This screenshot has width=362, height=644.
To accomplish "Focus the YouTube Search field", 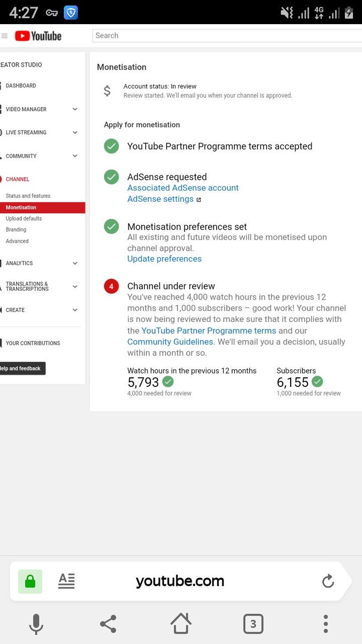I will coord(227,35).
